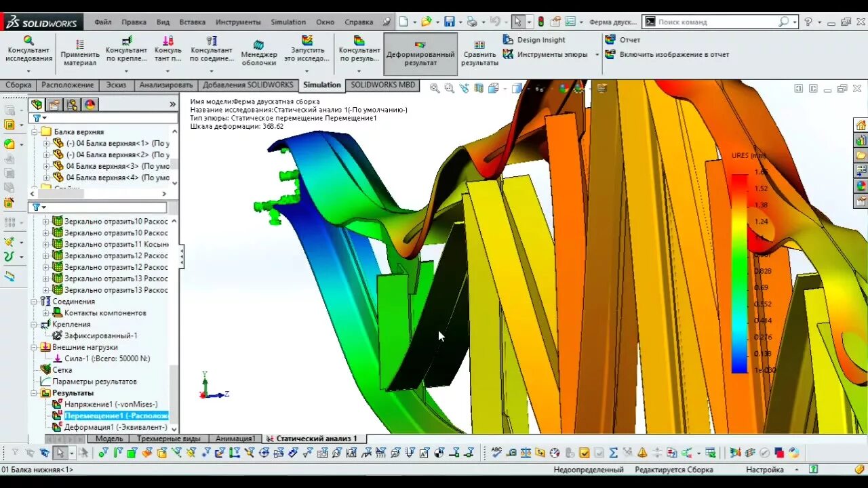The image size is (868, 488).
Task: Click the New document icon
Action: 403,22
